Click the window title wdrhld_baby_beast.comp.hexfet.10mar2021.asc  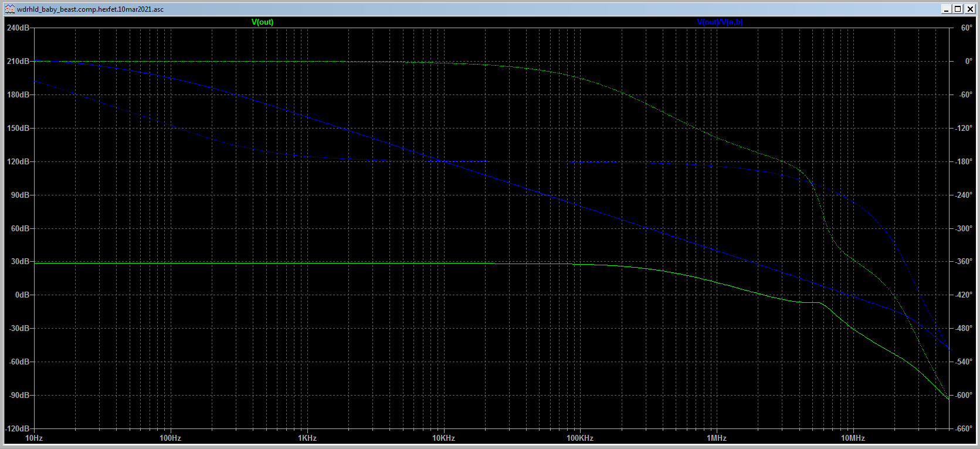[x=90, y=9]
